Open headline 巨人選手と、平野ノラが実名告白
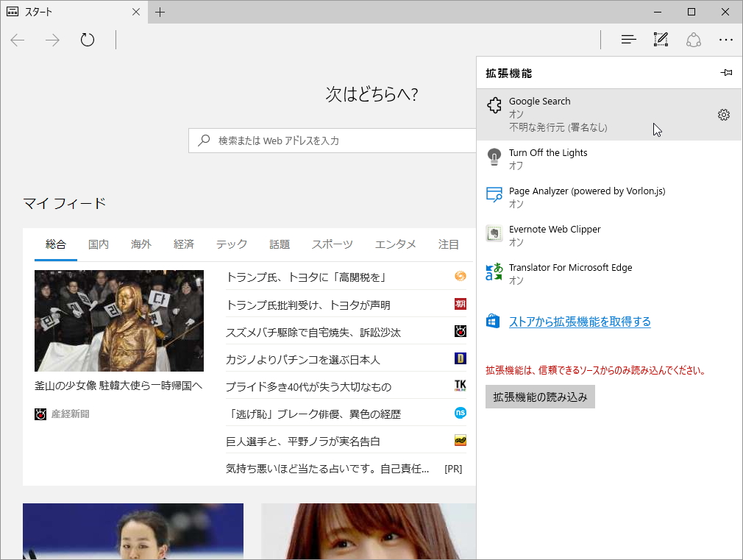 coord(303,442)
